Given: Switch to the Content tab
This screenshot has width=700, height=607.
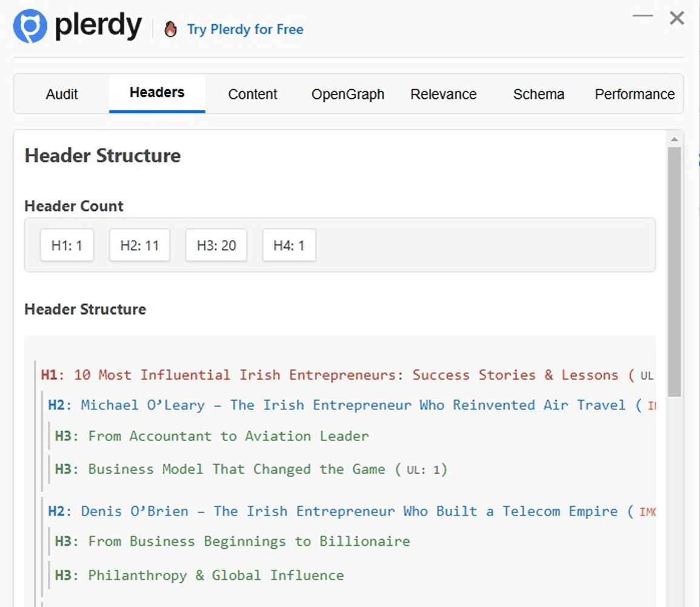Looking at the screenshot, I should click(253, 94).
